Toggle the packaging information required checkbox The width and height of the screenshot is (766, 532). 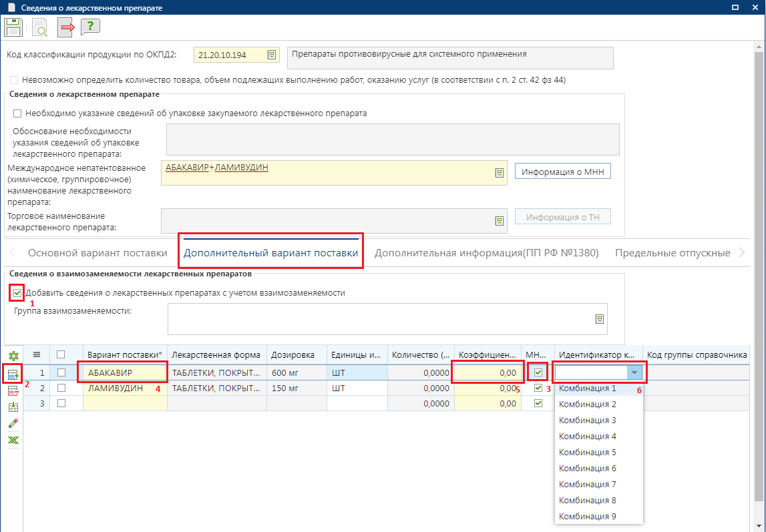pos(17,113)
